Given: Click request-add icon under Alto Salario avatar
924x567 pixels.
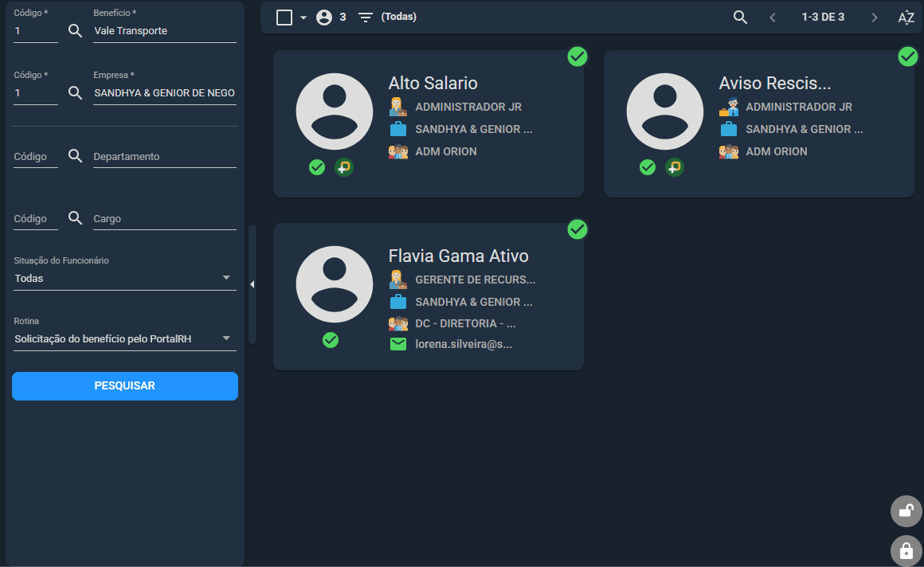Looking at the screenshot, I should coord(344,167).
